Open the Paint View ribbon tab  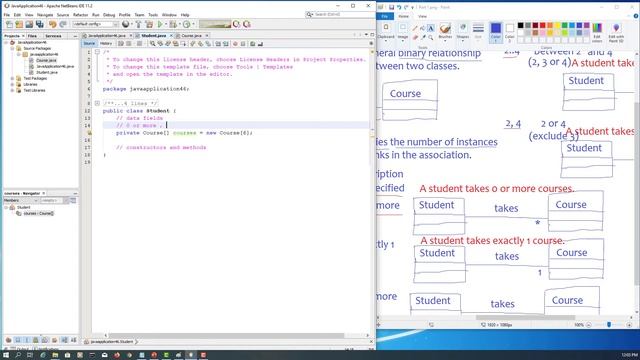coord(422,16)
